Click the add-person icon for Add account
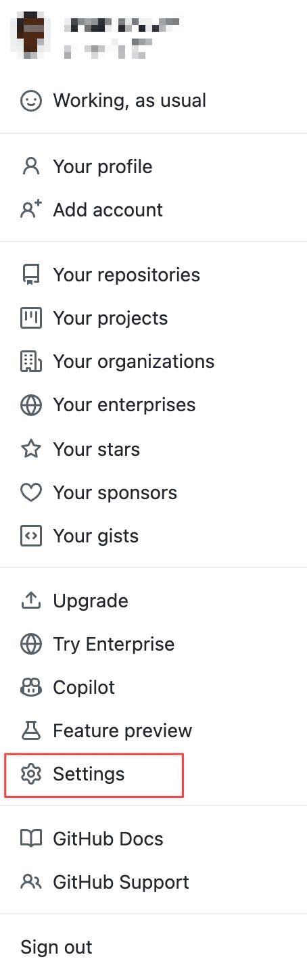Image resolution: width=307 pixels, height=980 pixels. [31, 210]
